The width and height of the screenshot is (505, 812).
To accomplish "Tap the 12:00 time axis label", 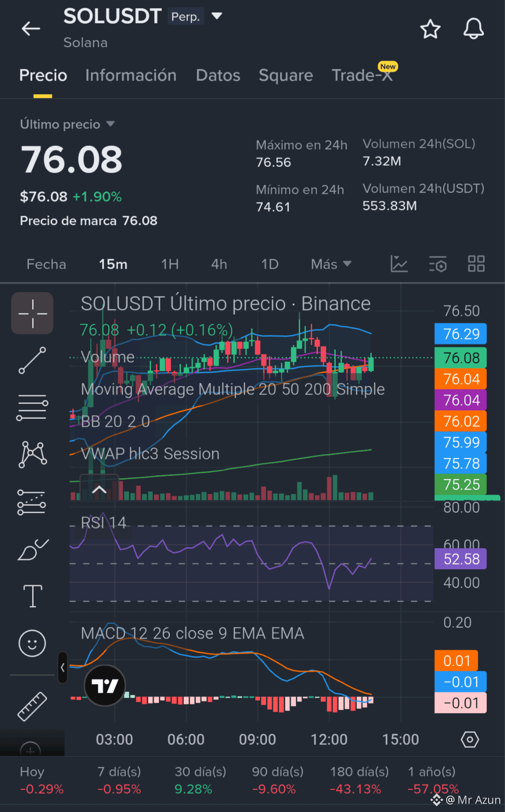I will 329,740.
